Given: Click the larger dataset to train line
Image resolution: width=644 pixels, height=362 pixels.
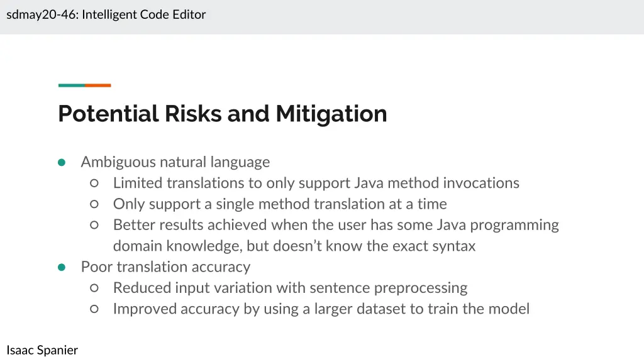Looking at the screenshot, I should coord(321,309).
